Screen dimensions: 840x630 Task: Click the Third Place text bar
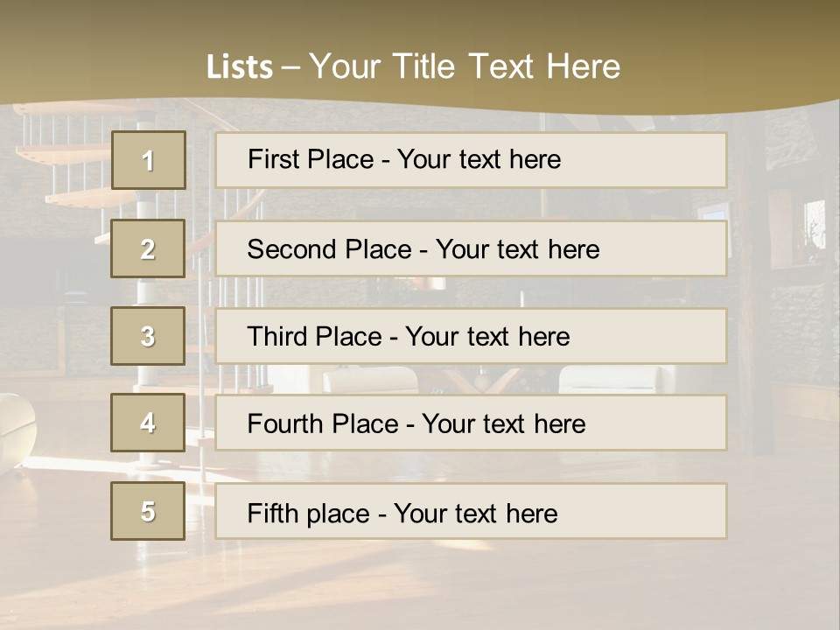click(x=471, y=336)
